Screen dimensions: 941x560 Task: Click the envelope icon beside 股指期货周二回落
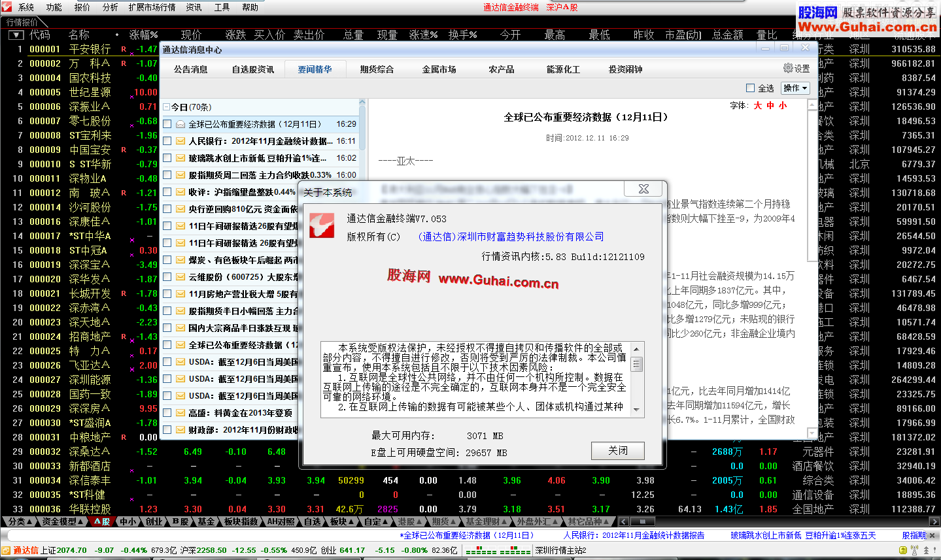tap(180, 175)
